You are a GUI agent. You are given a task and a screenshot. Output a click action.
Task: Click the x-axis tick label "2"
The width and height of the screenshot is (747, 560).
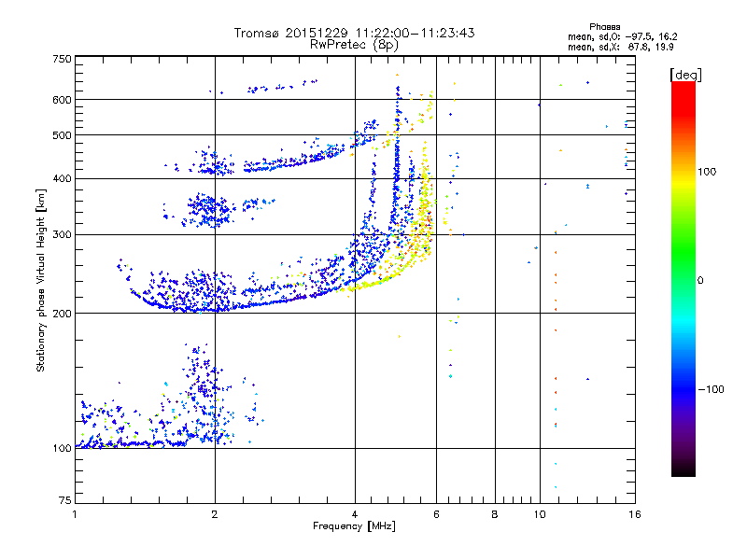pos(215,514)
